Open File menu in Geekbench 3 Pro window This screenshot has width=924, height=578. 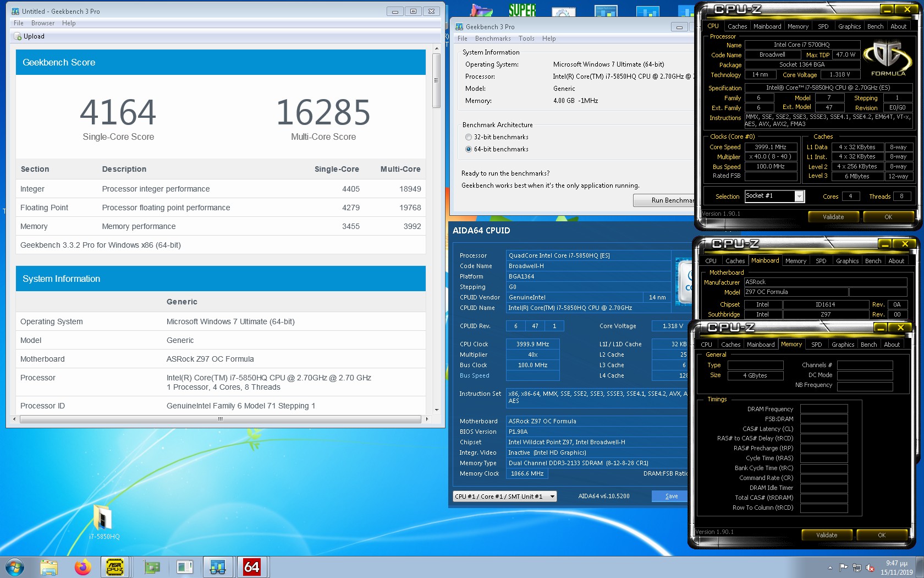(x=463, y=39)
